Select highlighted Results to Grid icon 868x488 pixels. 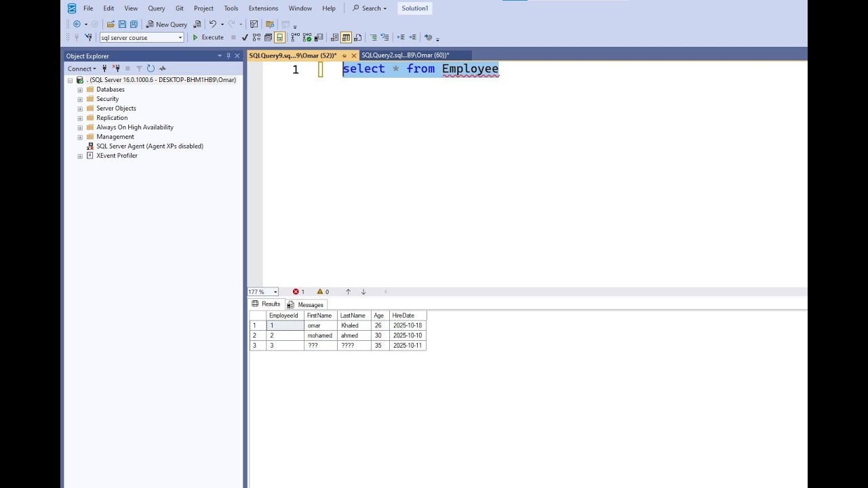(346, 37)
